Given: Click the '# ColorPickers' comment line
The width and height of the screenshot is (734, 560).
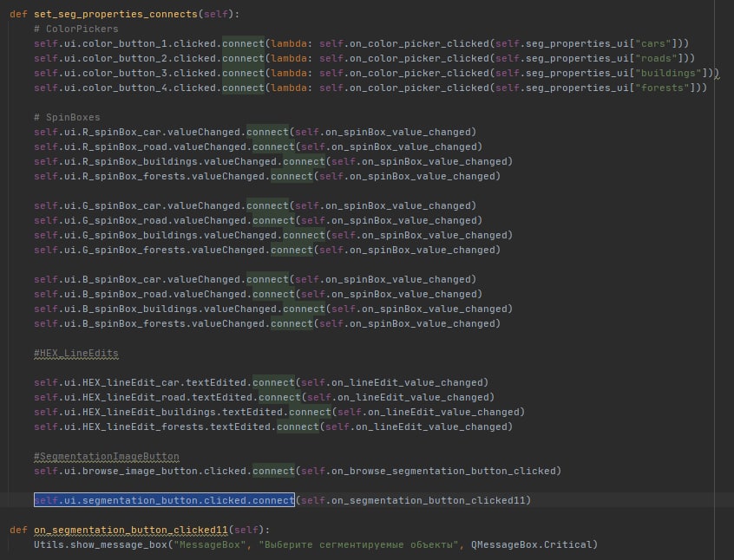Looking at the screenshot, I should coord(75,29).
